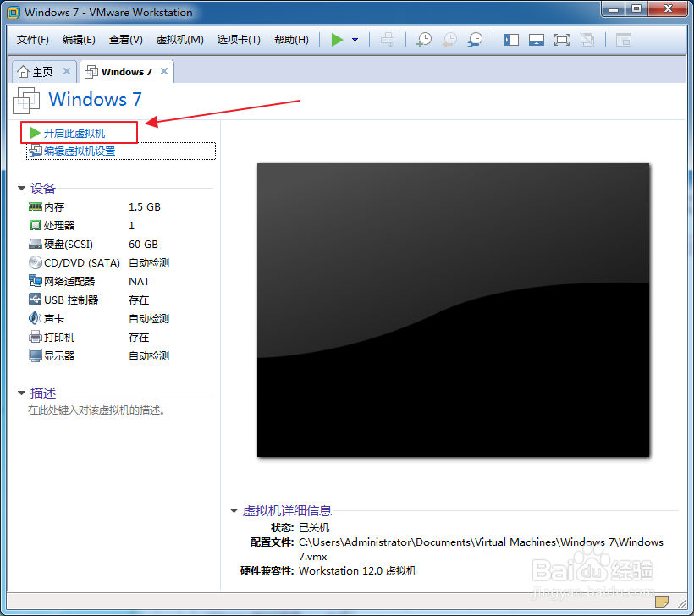Click the CD/DVD (SATA) disc icon

pyautogui.click(x=35, y=262)
